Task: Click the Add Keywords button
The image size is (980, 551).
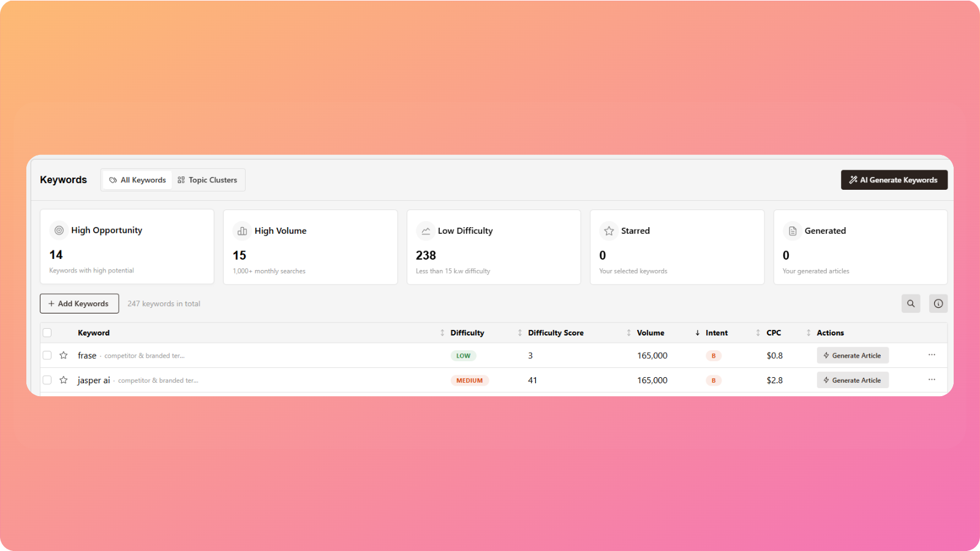Action: click(79, 304)
